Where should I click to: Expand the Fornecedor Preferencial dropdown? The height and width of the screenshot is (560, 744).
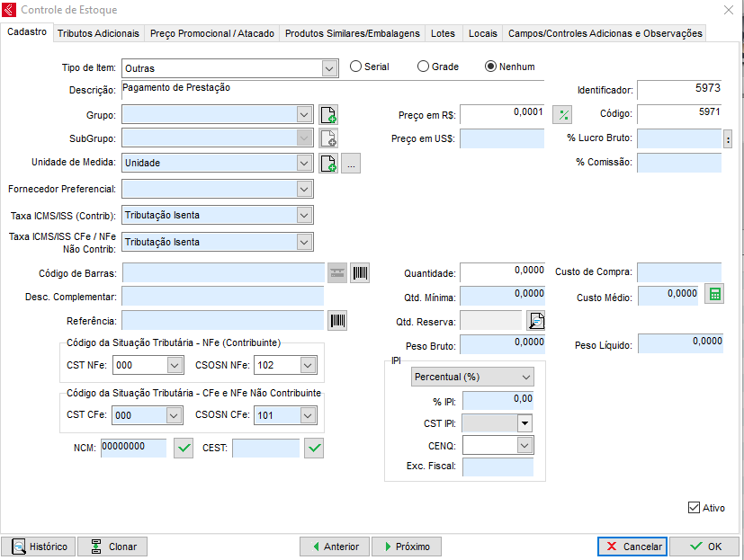click(x=304, y=190)
